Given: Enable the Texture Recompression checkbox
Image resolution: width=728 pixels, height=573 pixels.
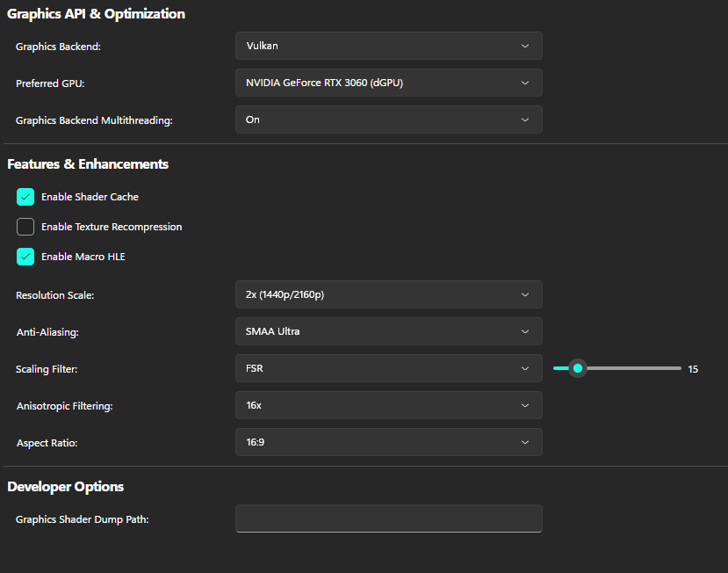Looking at the screenshot, I should [25, 227].
